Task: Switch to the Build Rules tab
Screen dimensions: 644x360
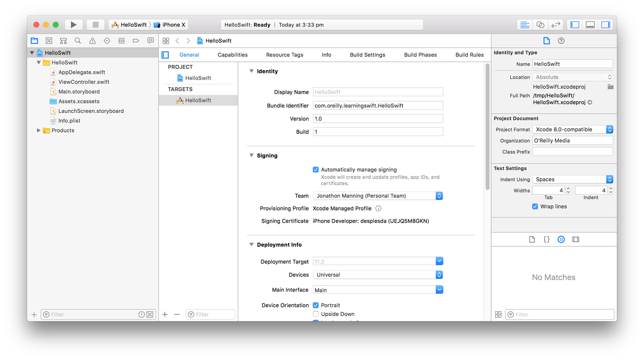Action: pyautogui.click(x=470, y=55)
